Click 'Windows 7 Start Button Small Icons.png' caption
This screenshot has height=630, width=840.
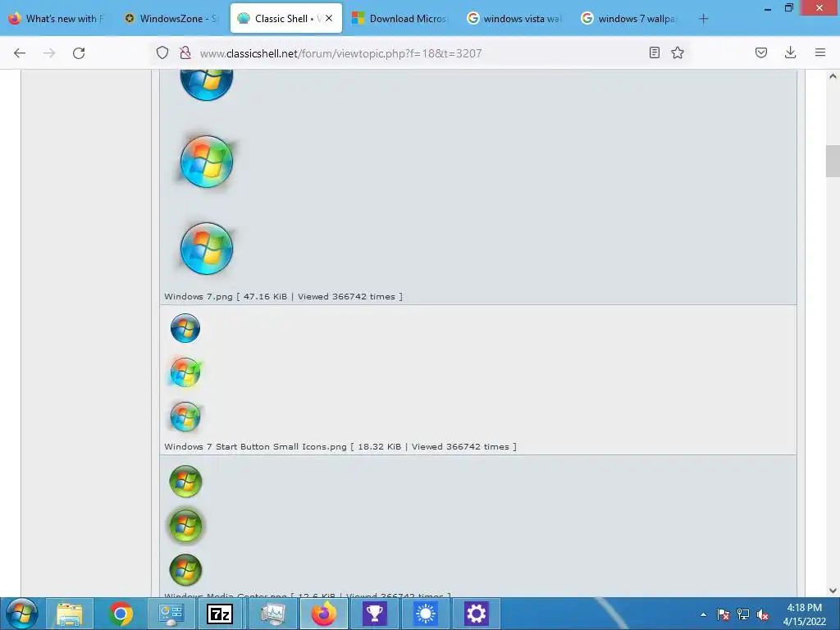tap(256, 447)
